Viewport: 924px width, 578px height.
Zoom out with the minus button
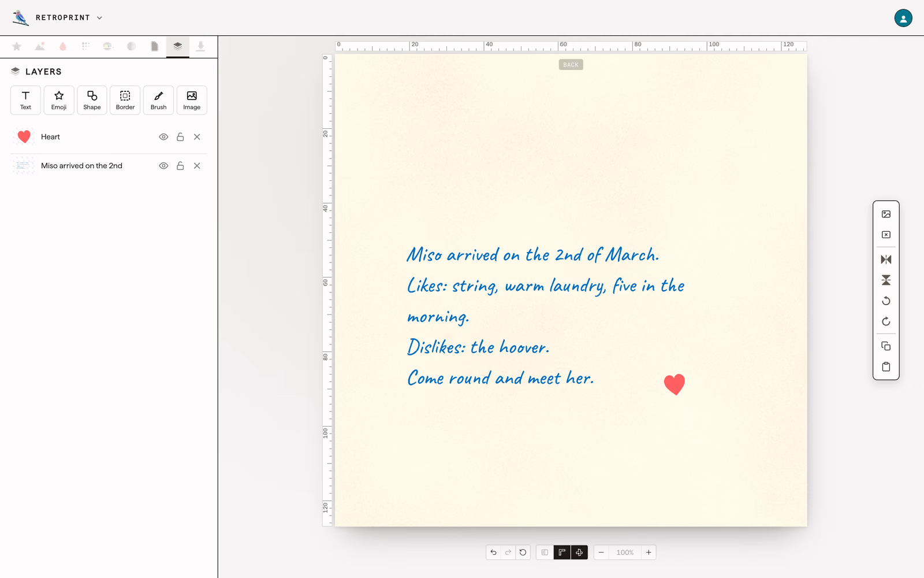tap(601, 553)
